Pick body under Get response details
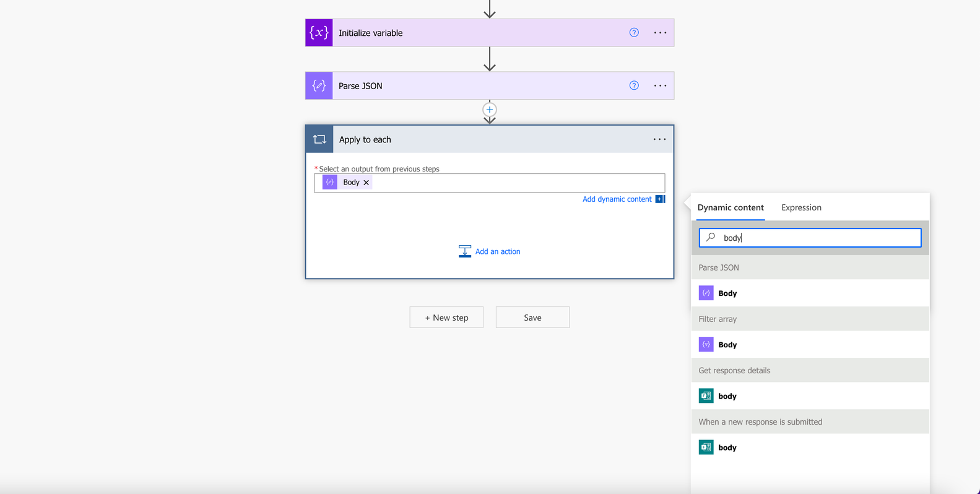The image size is (980, 494). point(810,396)
